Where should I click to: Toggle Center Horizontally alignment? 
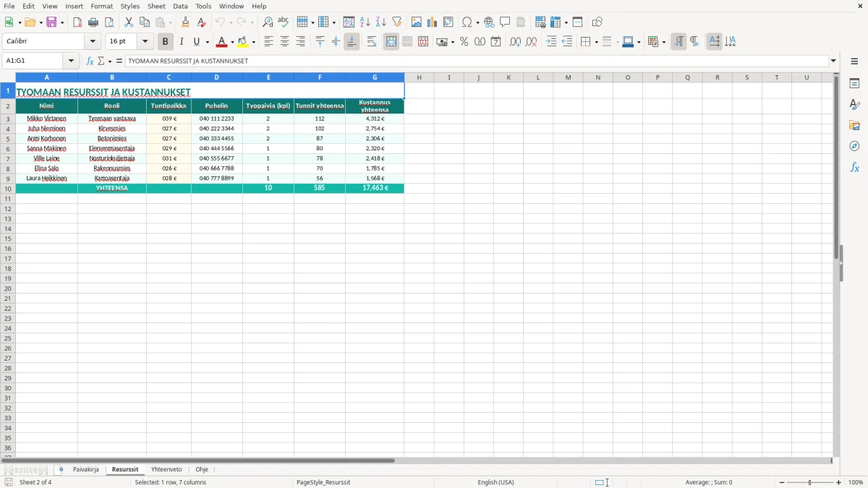coord(284,42)
